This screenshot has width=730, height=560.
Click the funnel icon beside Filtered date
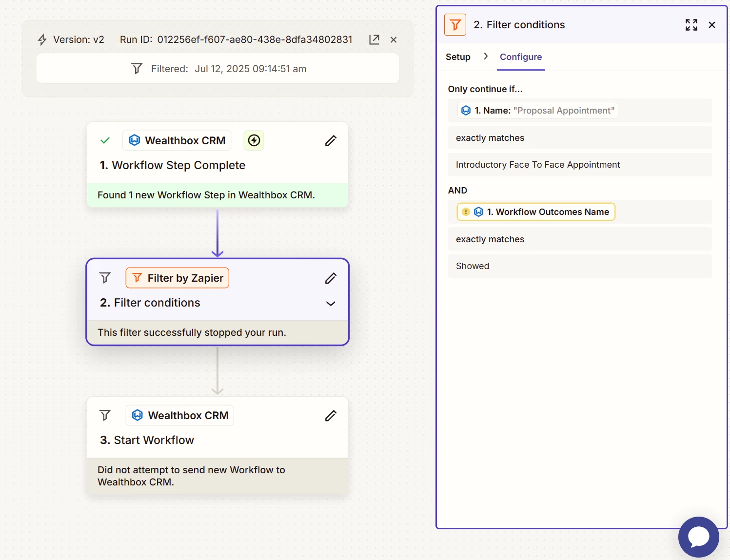[x=137, y=69]
